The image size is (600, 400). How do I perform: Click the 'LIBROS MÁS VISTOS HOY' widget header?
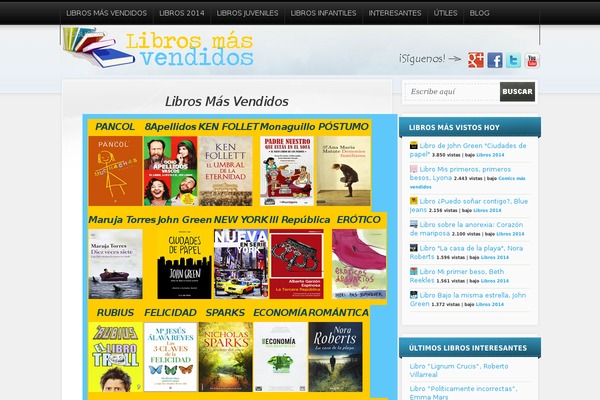[470, 127]
